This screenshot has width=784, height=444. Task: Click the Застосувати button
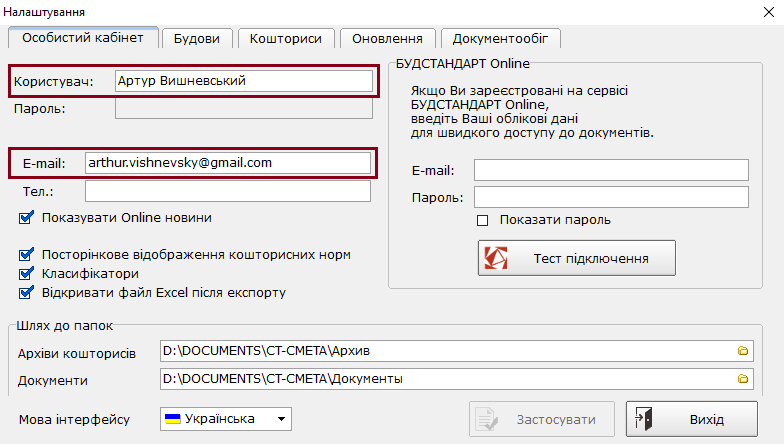542,419
